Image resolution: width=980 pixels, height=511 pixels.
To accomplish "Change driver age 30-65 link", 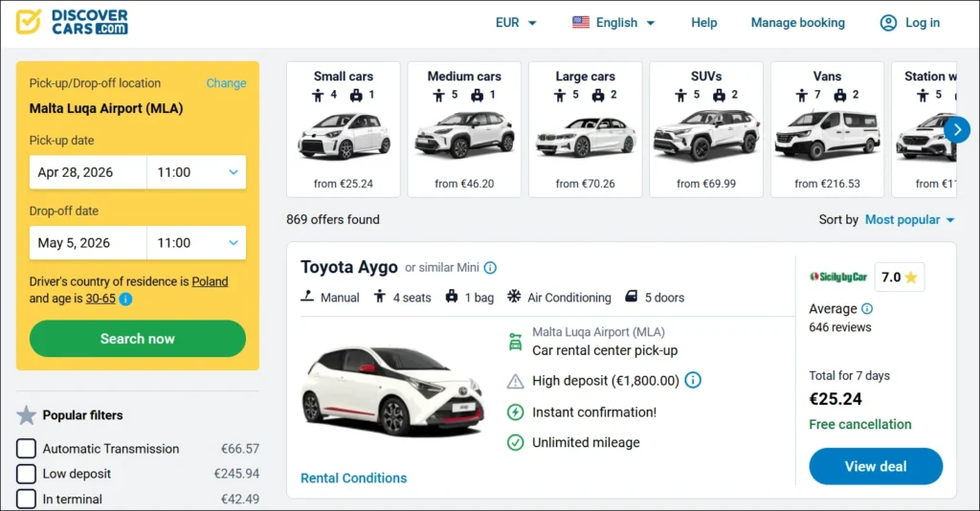I will click(x=100, y=299).
